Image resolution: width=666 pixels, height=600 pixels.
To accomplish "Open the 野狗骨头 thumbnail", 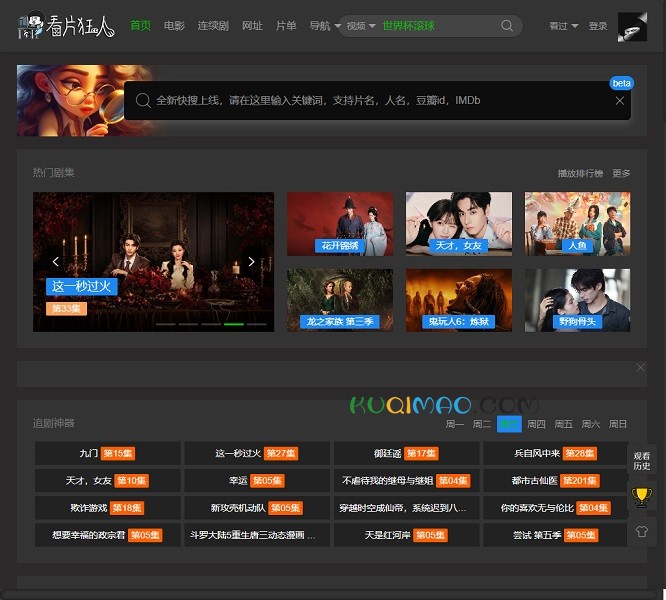I will 577,300.
